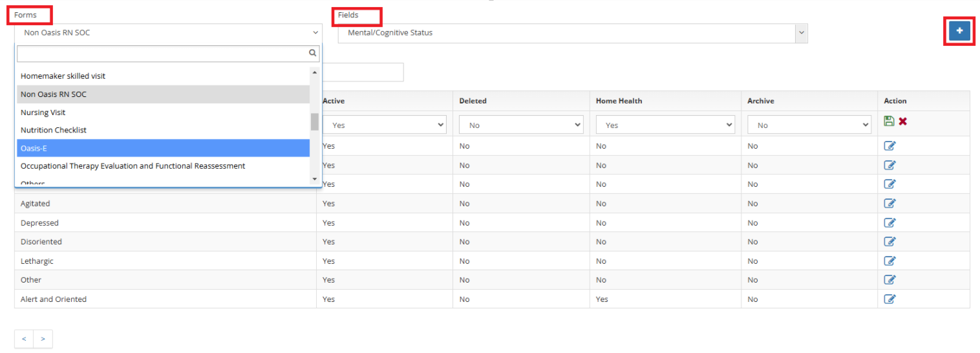
Task: Select Oasis-E from the forms list
Action: coord(163,148)
